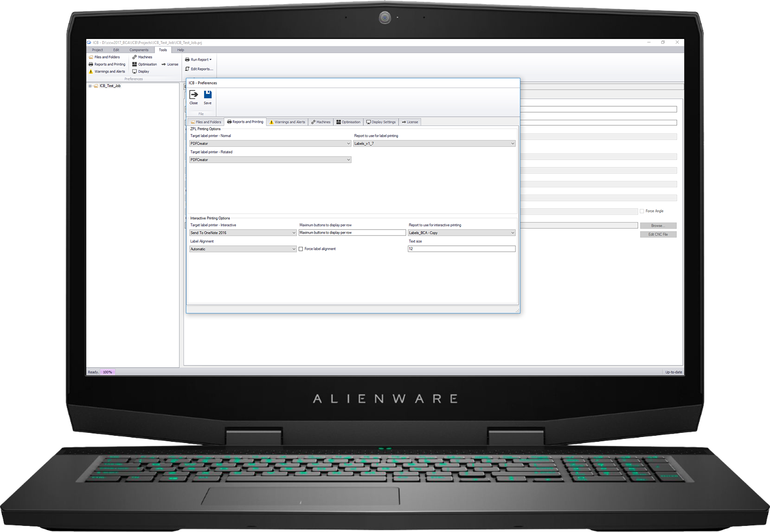Screen dimensions: 770x532
Task: Open Machines preferences in ribbon
Action: tap(142, 57)
